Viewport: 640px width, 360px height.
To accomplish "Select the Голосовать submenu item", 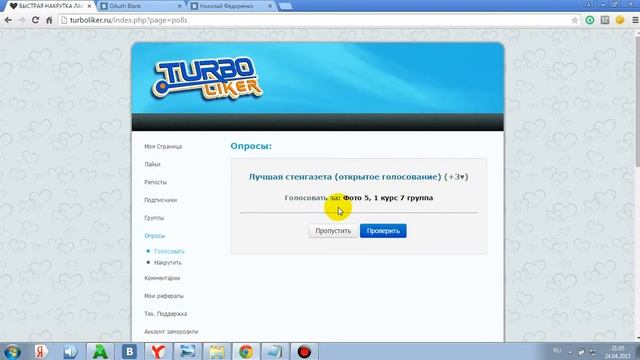I will tap(169, 251).
